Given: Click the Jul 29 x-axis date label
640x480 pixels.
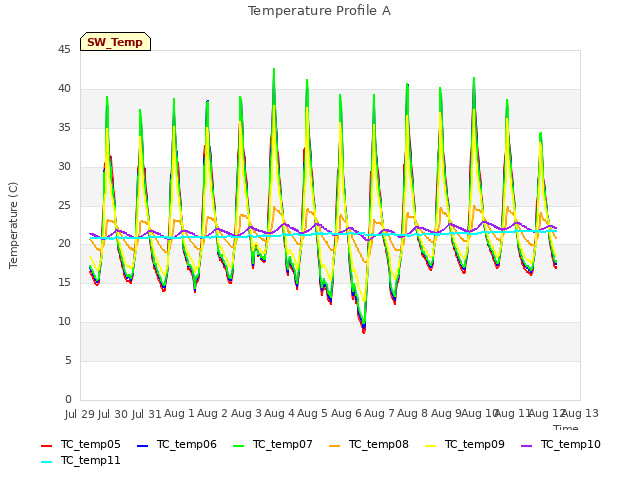Looking at the screenshot, I should click(80, 414).
